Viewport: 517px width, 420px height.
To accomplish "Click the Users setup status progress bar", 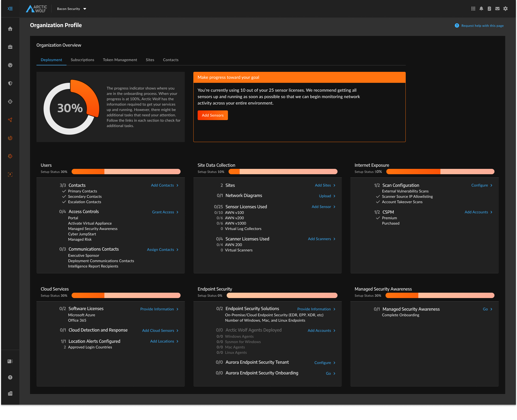I will tap(126, 172).
